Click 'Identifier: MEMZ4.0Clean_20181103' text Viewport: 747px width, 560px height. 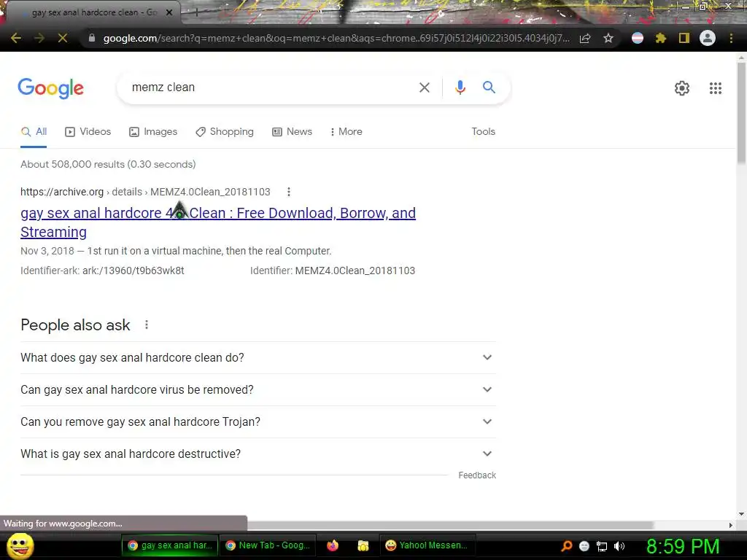[333, 271]
